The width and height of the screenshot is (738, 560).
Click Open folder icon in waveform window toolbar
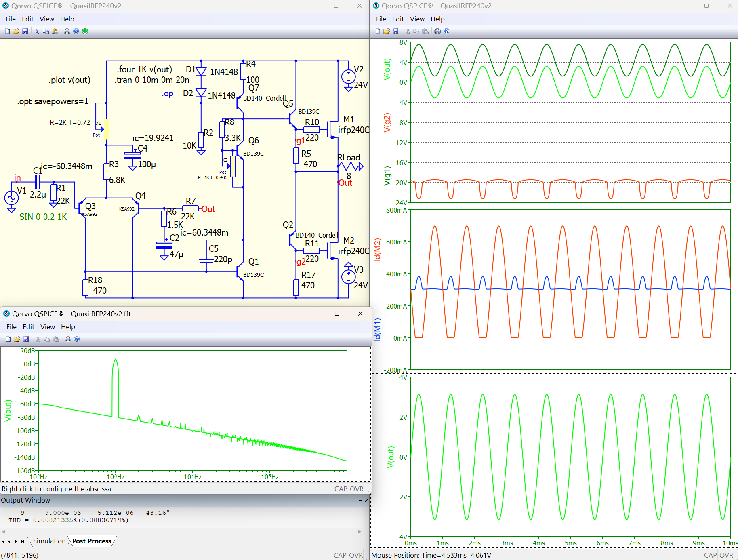[x=387, y=31]
